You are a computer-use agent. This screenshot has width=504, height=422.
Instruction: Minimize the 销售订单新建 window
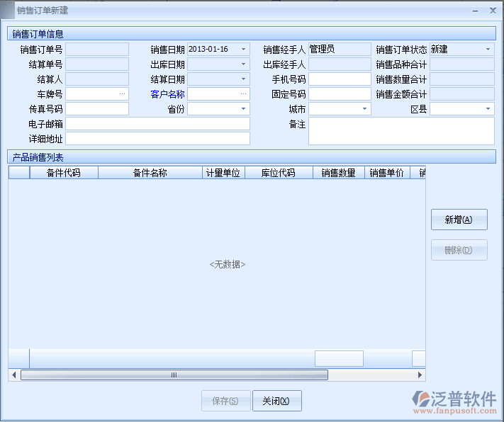[475, 11]
